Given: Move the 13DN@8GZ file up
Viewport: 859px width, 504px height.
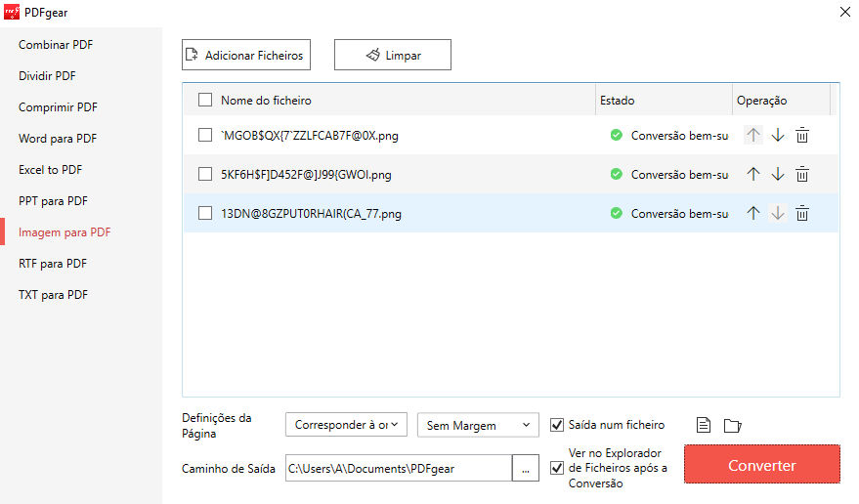Looking at the screenshot, I should click(x=753, y=213).
